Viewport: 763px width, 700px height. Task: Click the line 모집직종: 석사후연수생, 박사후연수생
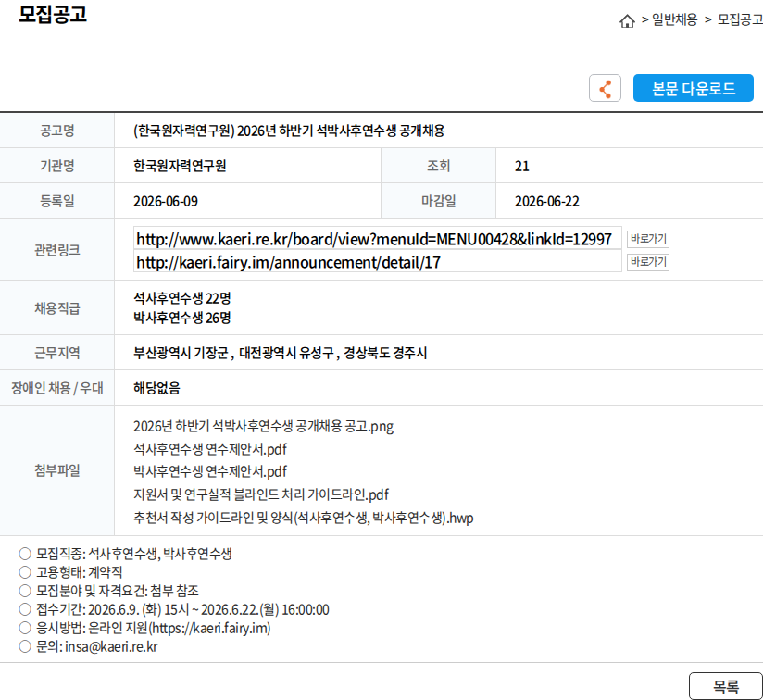click(126, 554)
